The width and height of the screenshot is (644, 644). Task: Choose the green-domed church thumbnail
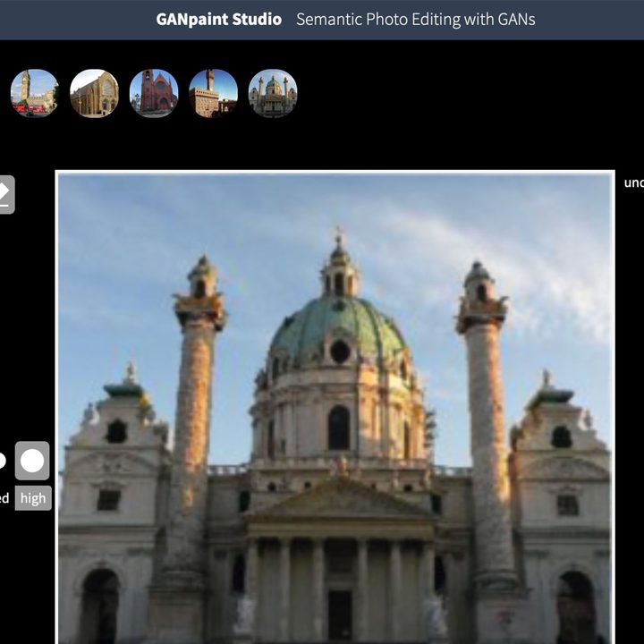tap(273, 93)
